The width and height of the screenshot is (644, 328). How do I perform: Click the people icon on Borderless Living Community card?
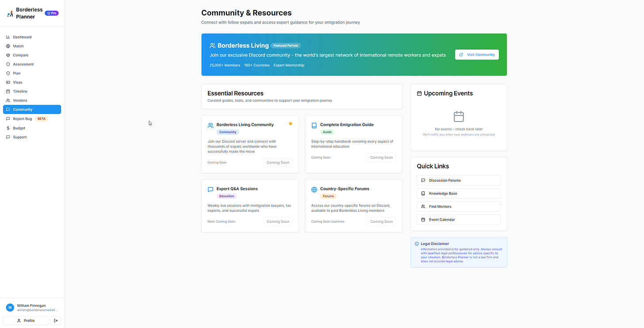pyautogui.click(x=211, y=126)
